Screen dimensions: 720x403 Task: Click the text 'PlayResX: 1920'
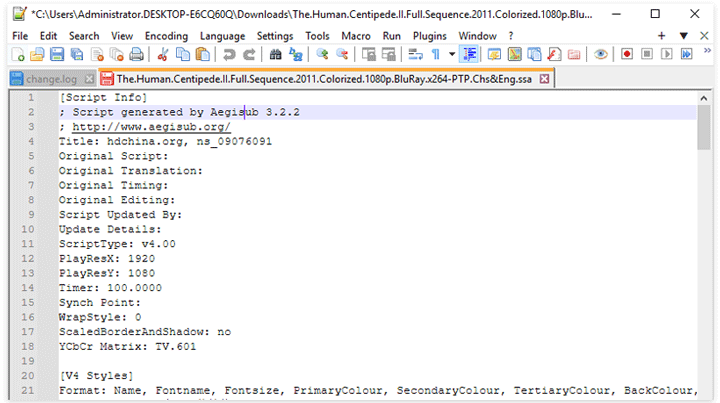[107, 258]
